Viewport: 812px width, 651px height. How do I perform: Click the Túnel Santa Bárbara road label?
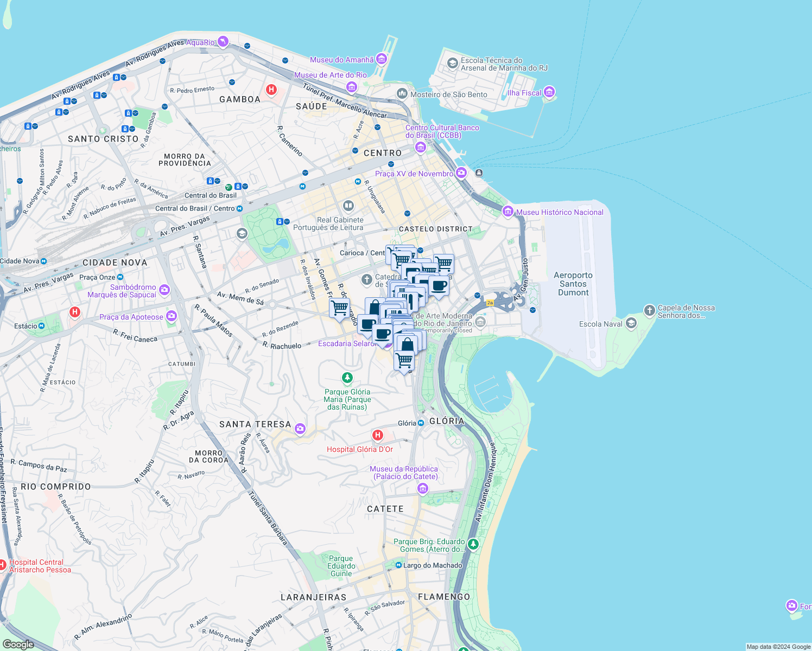pos(268,517)
